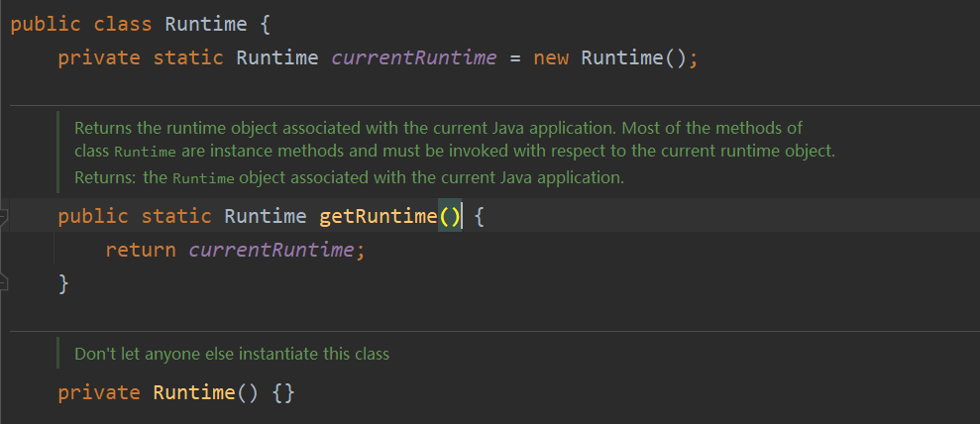Click doc line starting 'Returns: the Runtime object'

(350, 177)
